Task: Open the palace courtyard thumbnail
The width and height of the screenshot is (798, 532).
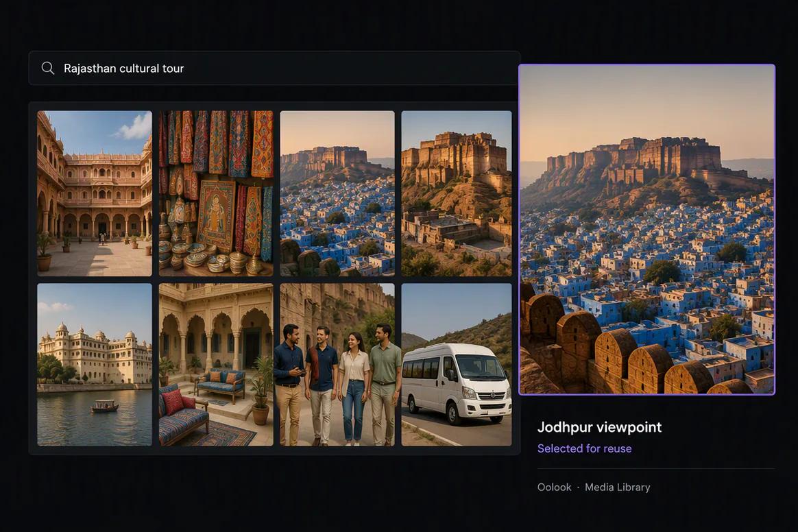Action: (95, 193)
